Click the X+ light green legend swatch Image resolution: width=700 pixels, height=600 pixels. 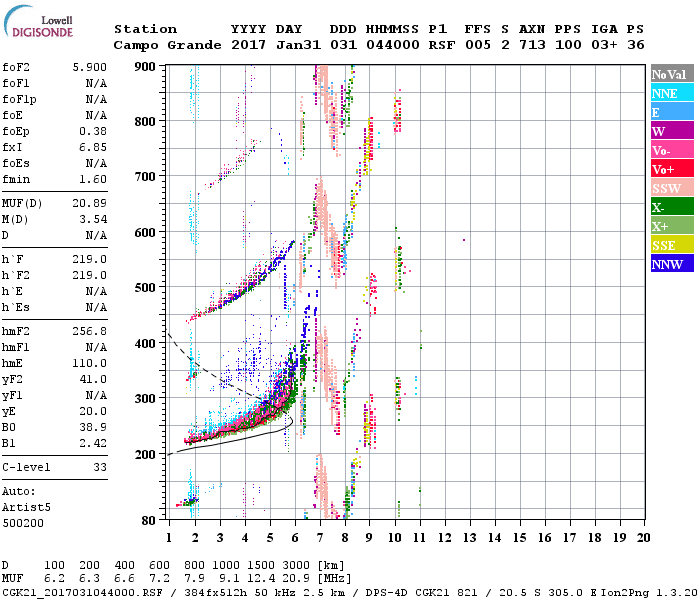[x=668, y=226]
